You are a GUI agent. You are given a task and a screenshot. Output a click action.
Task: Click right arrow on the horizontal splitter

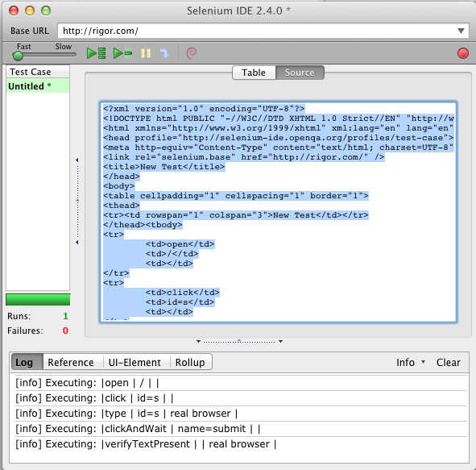point(281,341)
